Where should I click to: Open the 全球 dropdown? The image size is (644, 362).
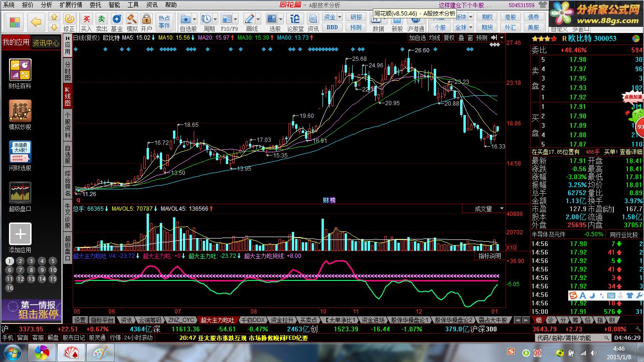pyautogui.click(x=463, y=27)
